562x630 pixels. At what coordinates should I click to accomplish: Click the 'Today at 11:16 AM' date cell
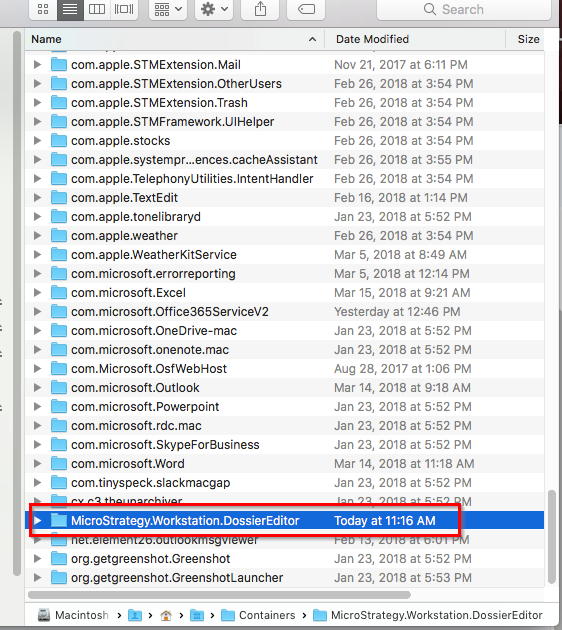pos(385,521)
